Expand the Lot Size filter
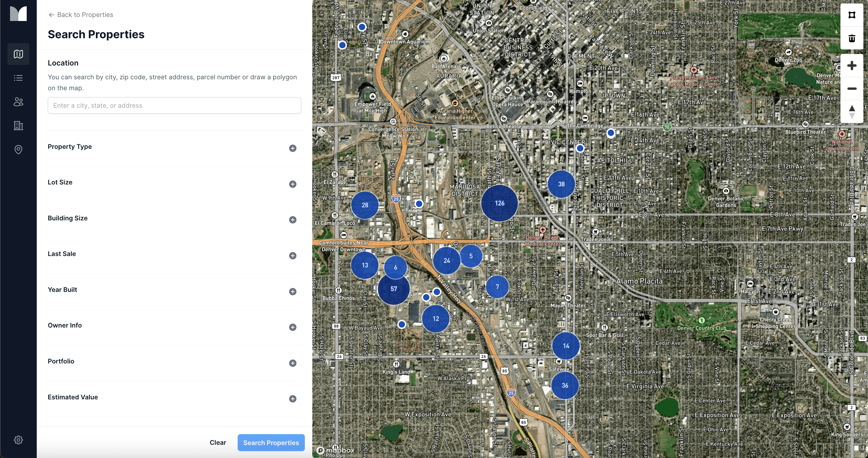 coord(292,184)
